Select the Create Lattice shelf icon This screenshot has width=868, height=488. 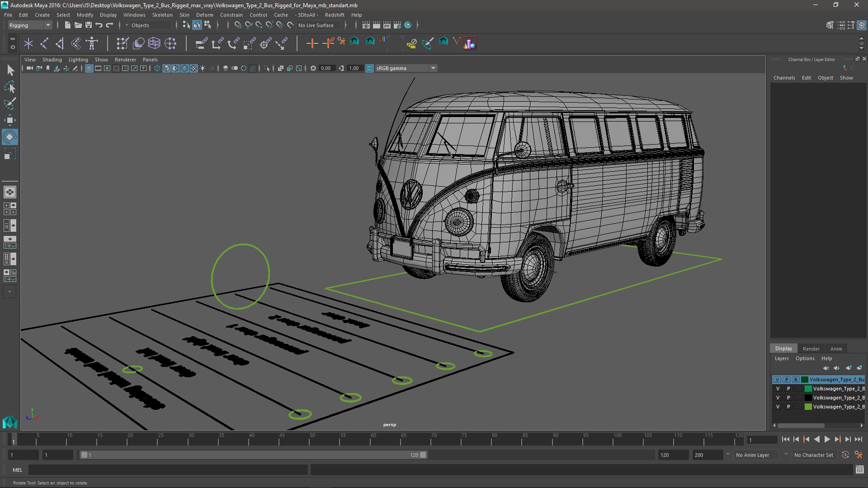point(154,43)
